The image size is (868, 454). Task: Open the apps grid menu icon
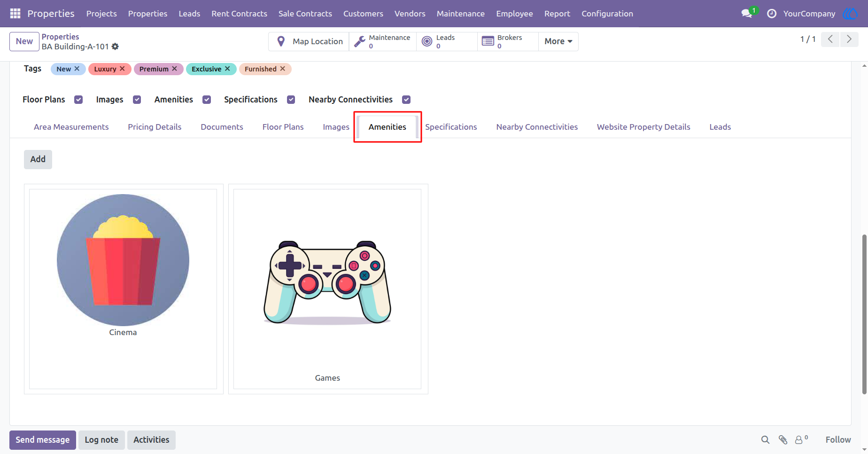point(15,14)
